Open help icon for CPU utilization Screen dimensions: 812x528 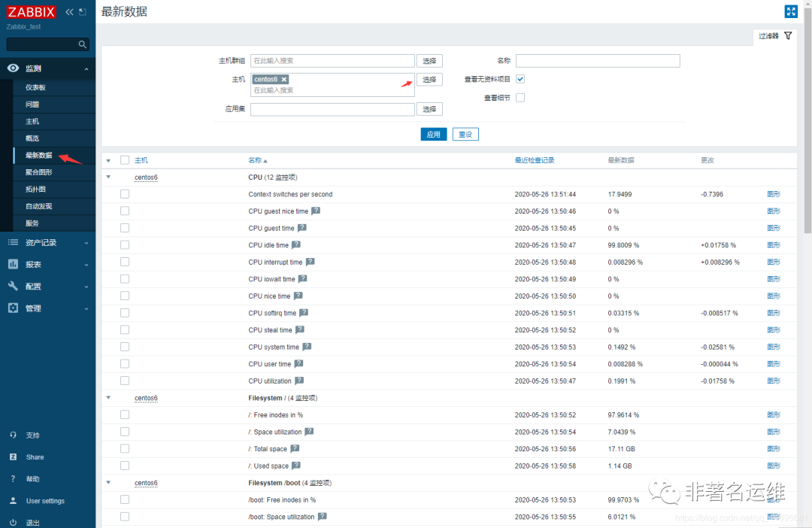tap(299, 381)
